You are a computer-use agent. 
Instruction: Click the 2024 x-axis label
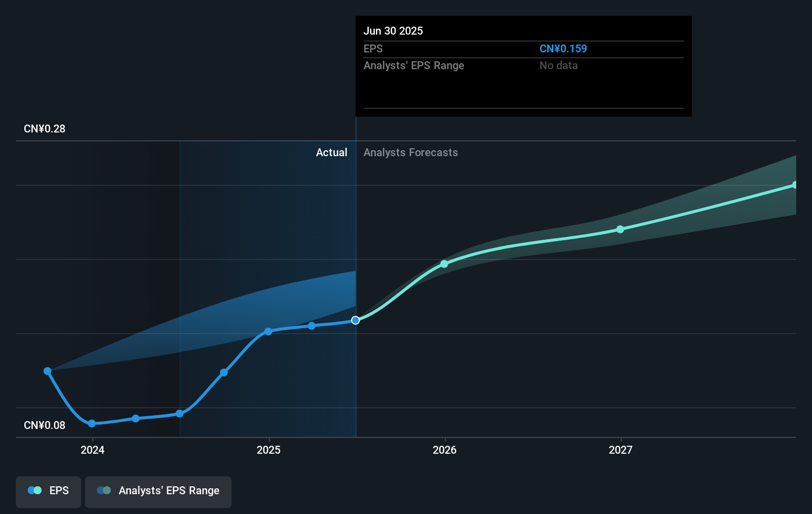pyautogui.click(x=92, y=450)
